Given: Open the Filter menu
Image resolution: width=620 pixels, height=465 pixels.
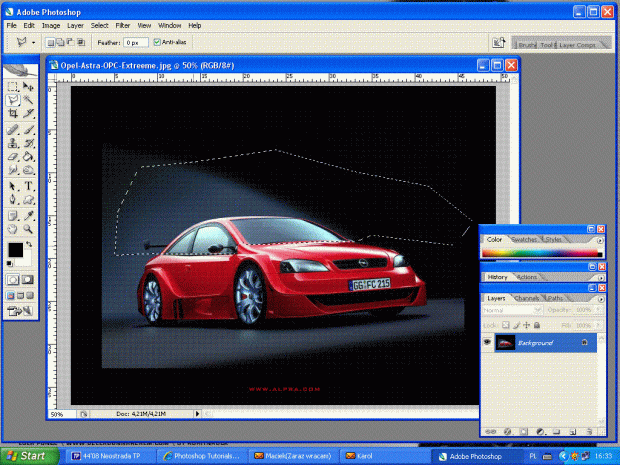Looking at the screenshot, I should (x=123, y=24).
